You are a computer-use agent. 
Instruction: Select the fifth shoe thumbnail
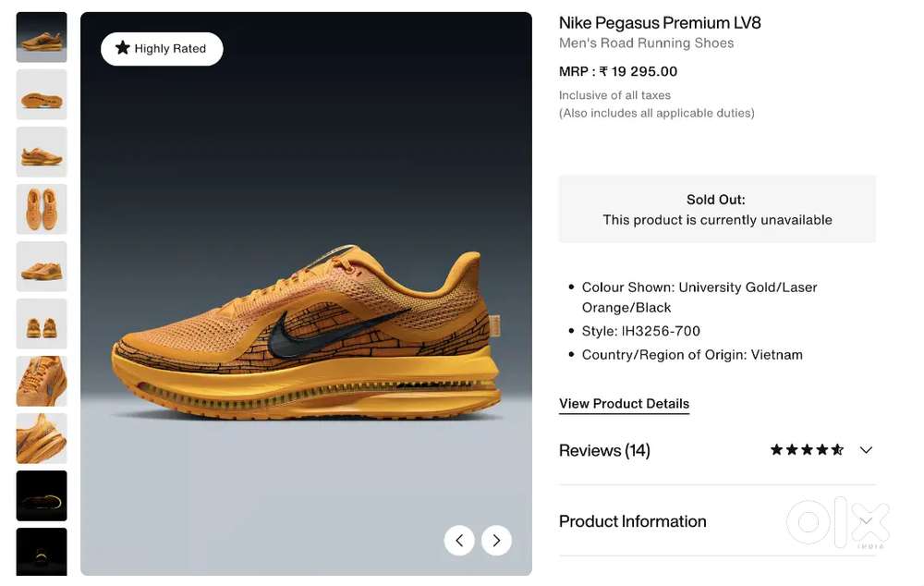[42, 266]
